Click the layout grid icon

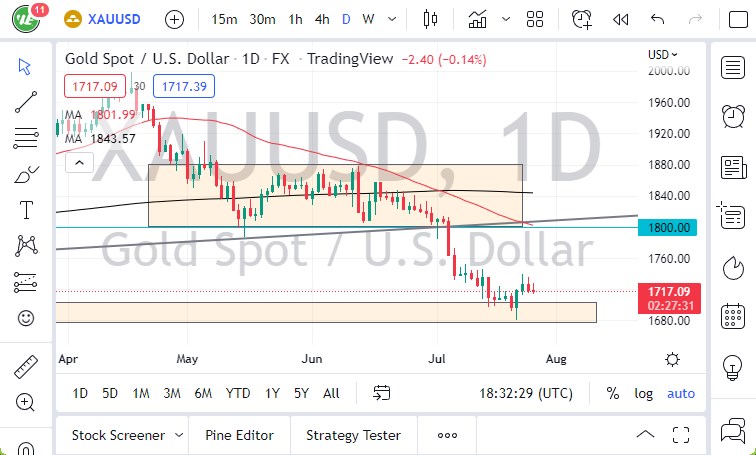pyautogui.click(x=535, y=19)
